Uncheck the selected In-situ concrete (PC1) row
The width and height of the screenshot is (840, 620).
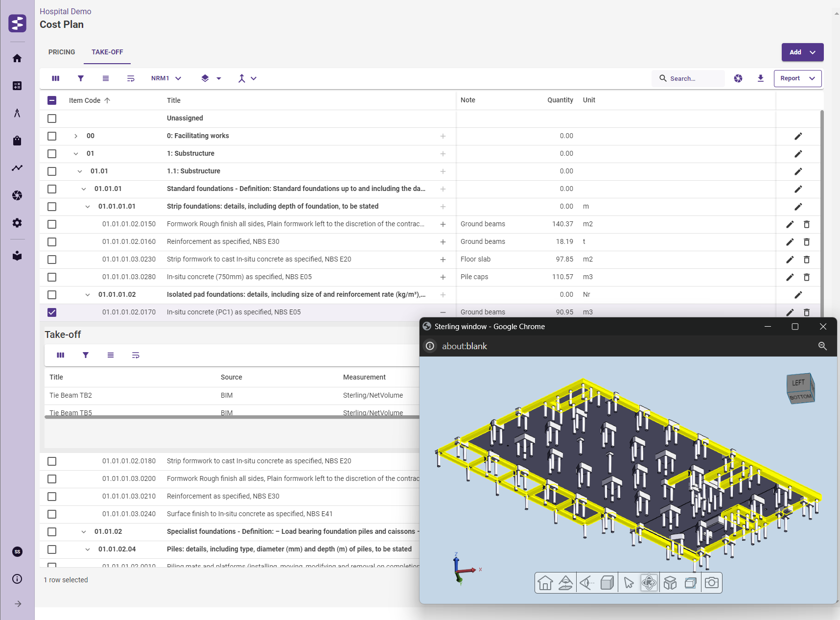(52, 312)
